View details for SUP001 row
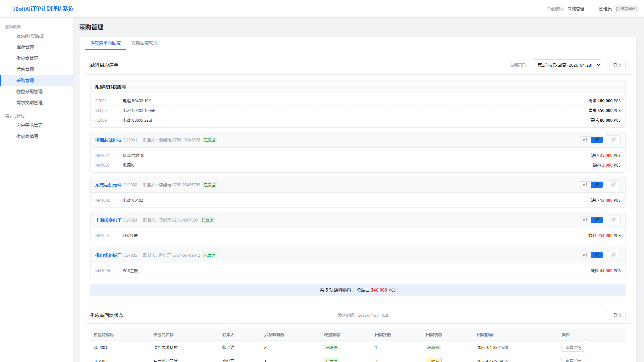The width and height of the screenshot is (644, 362). 573,348
